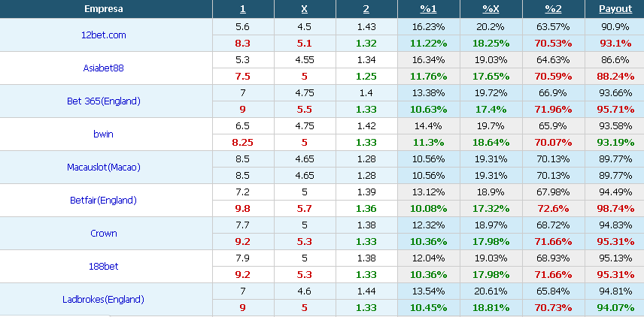The image size is (644, 317).
Task: Open the Ladbrokes(England) link
Action: click(x=104, y=300)
